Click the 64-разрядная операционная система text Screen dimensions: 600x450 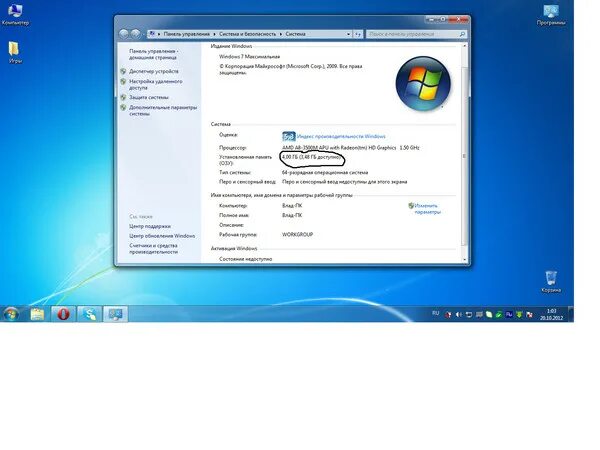(x=325, y=173)
